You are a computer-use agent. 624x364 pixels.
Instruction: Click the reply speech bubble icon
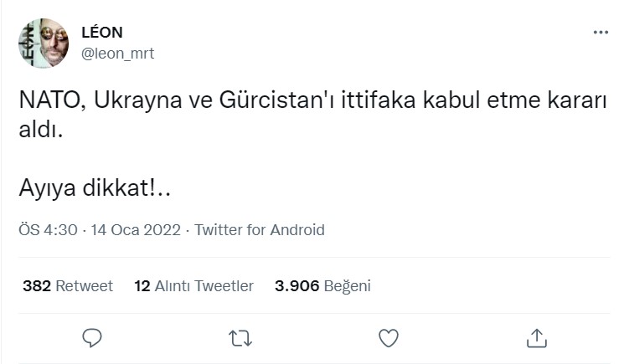(92, 337)
